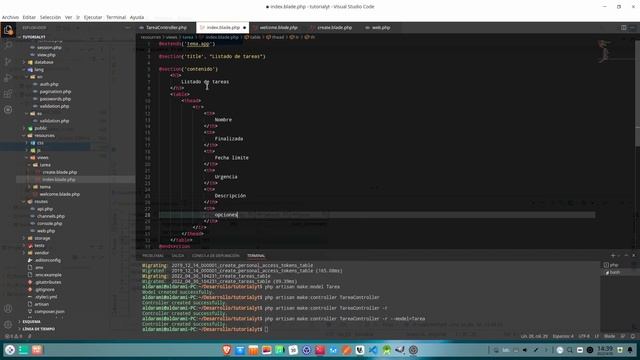
Task: Click the UTF-8 encoding status item
Action: click(584, 336)
